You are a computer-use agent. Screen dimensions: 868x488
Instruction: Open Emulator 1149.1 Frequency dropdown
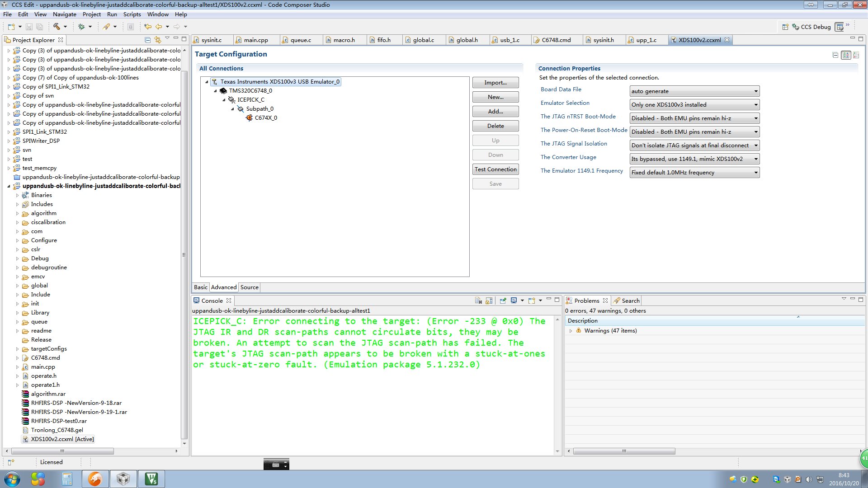(x=694, y=173)
